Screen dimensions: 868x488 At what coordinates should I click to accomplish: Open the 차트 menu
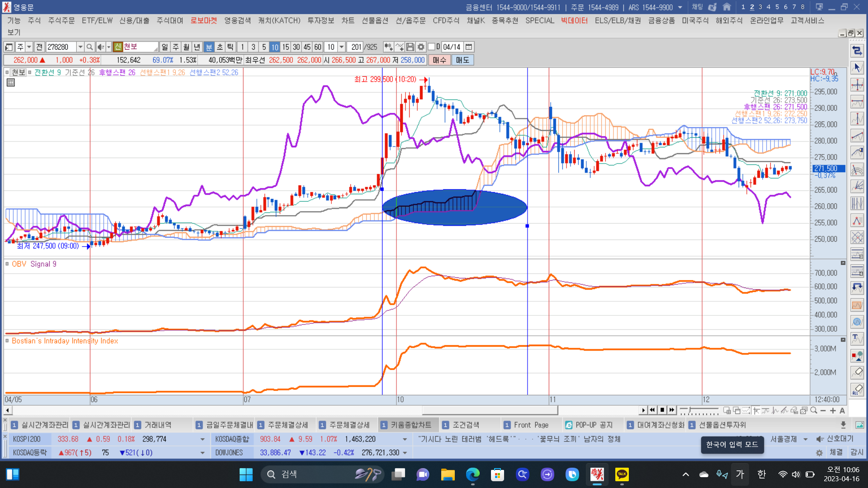pyautogui.click(x=348, y=20)
